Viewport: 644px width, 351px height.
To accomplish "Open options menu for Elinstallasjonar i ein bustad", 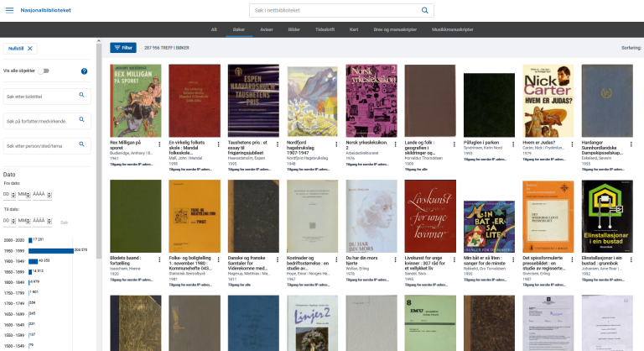I will (631, 259).
